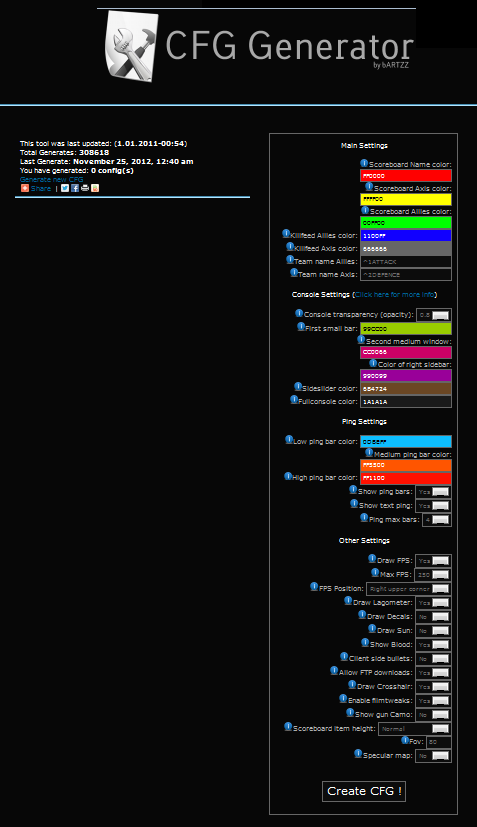Click info icon beside Killfeed Axis color
The width and height of the screenshot is (477, 827).
(x=290, y=246)
